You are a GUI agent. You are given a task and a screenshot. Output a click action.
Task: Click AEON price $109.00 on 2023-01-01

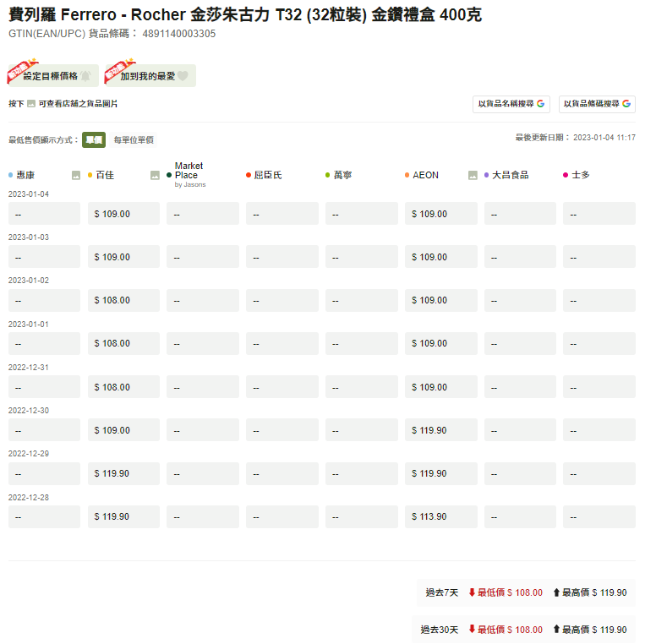(441, 343)
